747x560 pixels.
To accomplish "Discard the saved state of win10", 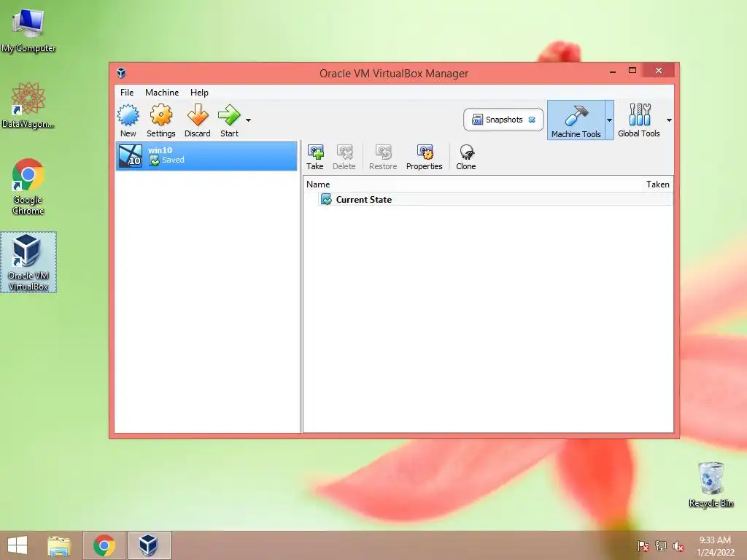I will tap(197, 120).
